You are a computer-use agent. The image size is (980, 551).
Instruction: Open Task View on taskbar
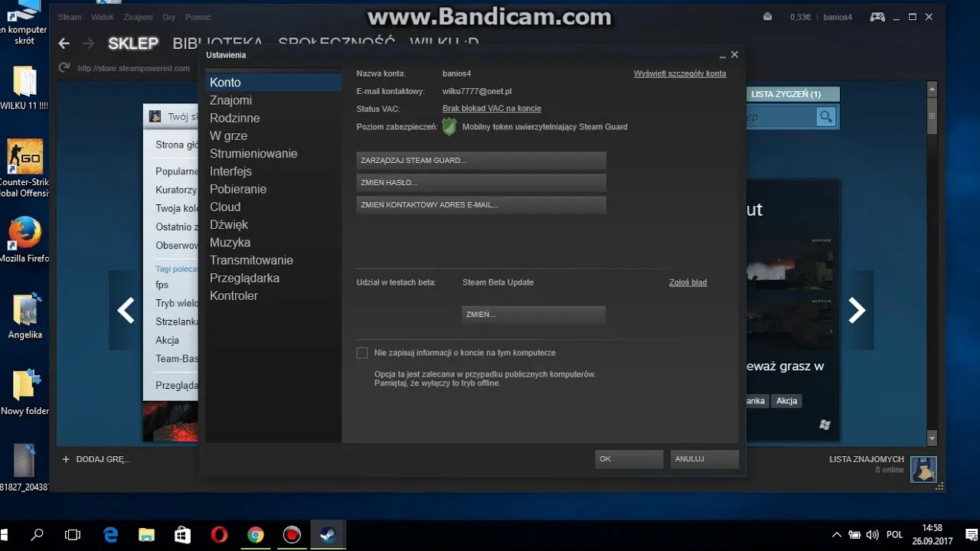tap(73, 535)
